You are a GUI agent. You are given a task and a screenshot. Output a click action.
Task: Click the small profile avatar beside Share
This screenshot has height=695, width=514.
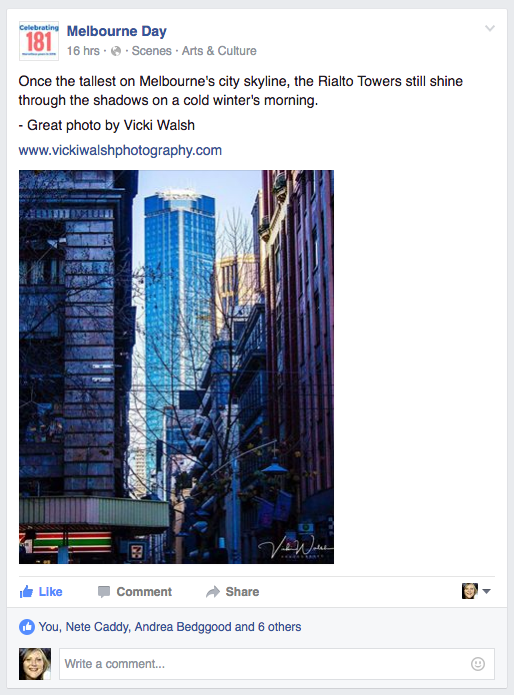(x=470, y=591)
